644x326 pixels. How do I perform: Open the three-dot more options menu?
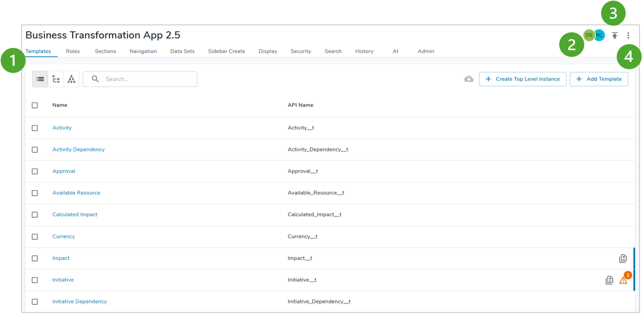(628, 35)
